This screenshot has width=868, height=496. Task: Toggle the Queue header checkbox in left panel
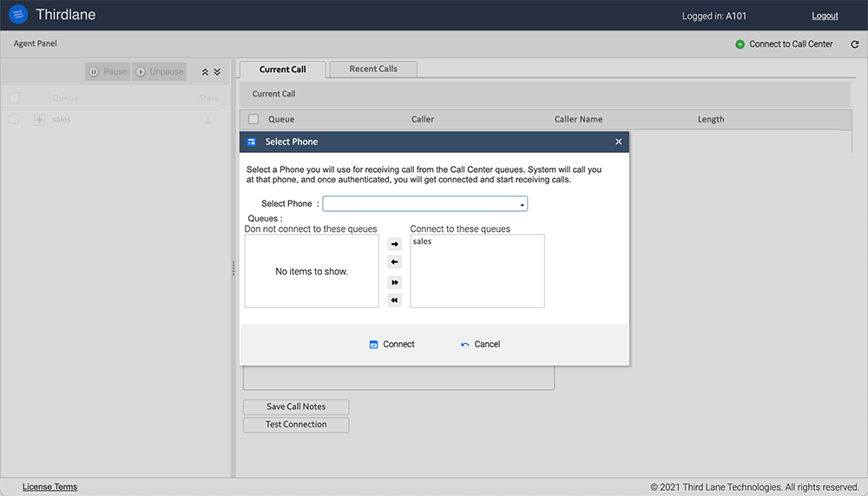(14, 98)
